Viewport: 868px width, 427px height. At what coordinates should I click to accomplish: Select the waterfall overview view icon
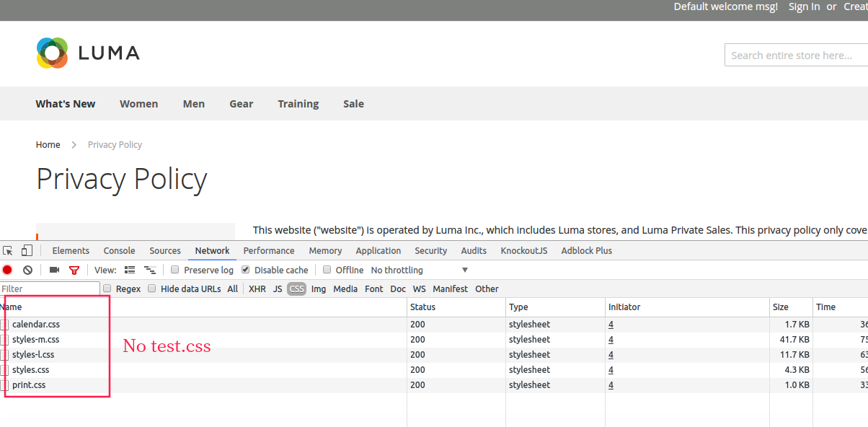pos(150,270)
